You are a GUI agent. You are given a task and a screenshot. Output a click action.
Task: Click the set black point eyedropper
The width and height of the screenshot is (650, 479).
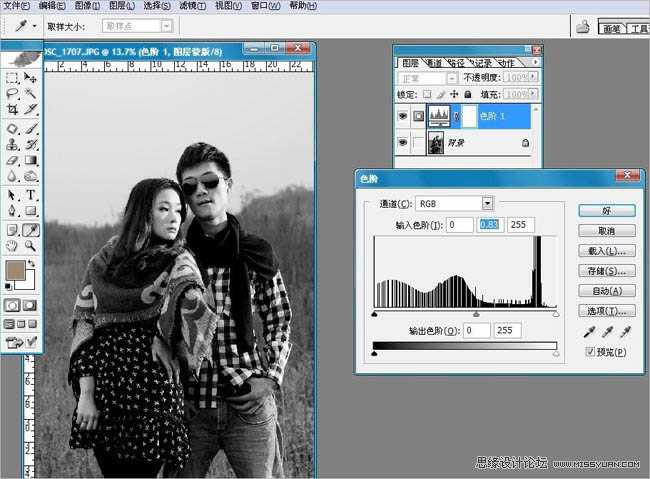point(589,332)
